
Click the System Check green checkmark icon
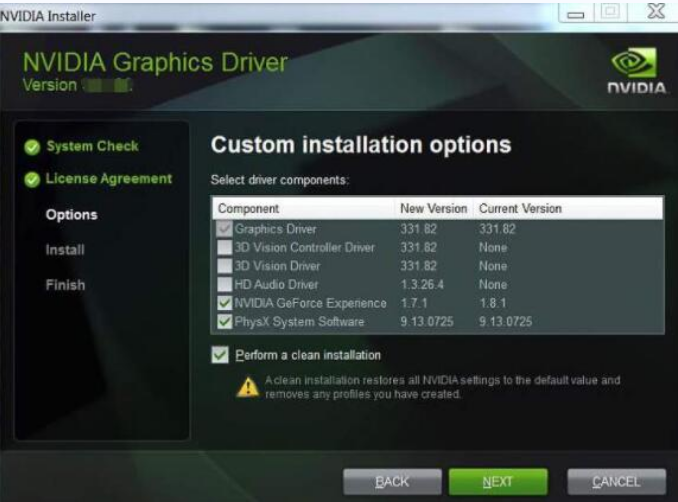32,147
